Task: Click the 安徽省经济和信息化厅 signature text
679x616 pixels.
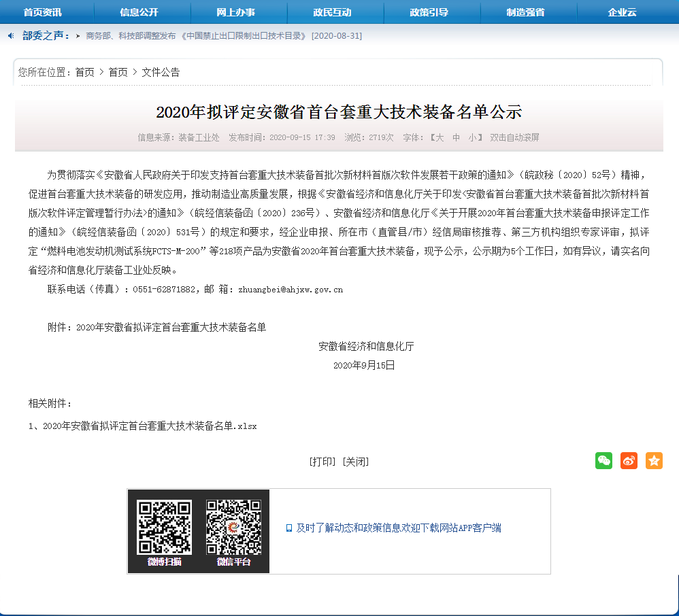Action: 366,346
